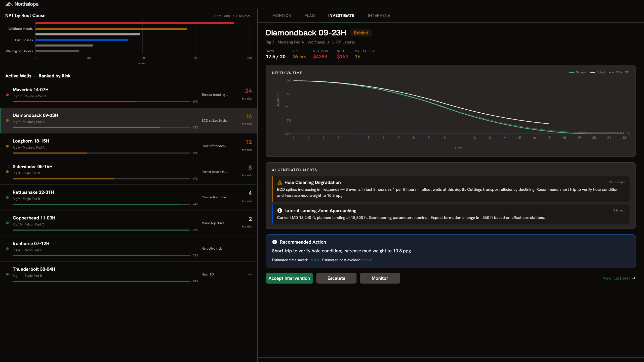The height and width of the screenshot is (362, 644).
Task: Click the Recommended Action info icon
Action: [275, 242]
